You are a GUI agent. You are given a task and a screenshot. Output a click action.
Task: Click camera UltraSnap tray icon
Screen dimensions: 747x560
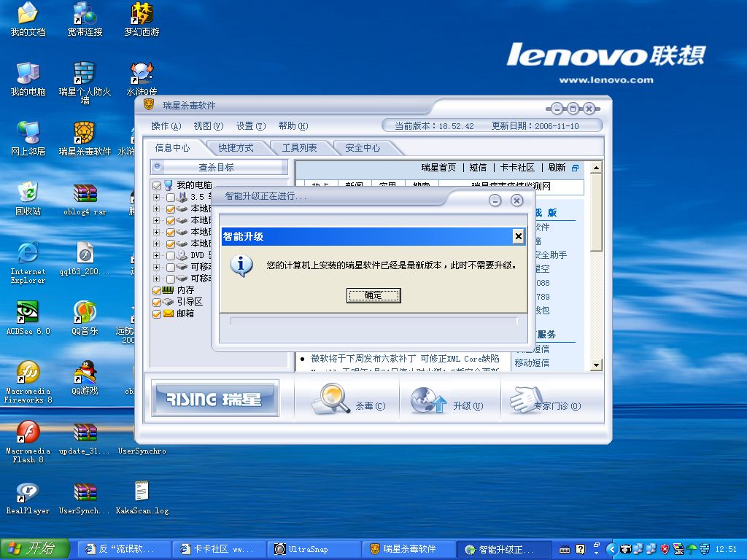(625, 549)
